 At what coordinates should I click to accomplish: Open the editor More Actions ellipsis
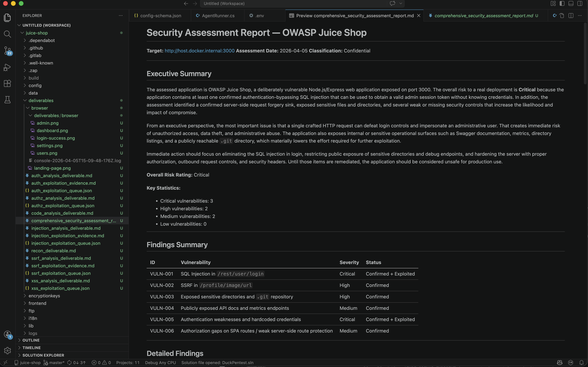[x=580, y=16]
